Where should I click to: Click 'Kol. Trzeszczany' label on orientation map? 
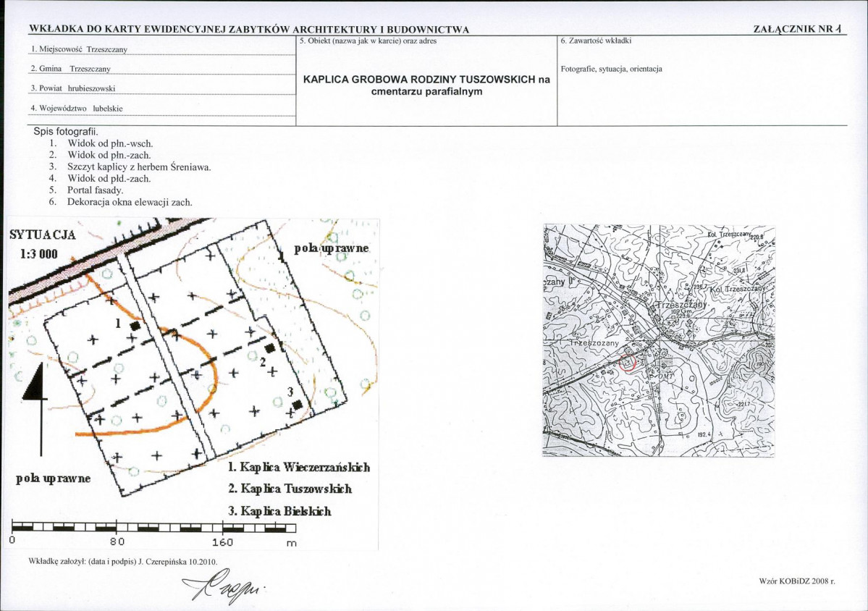[728, 234]
